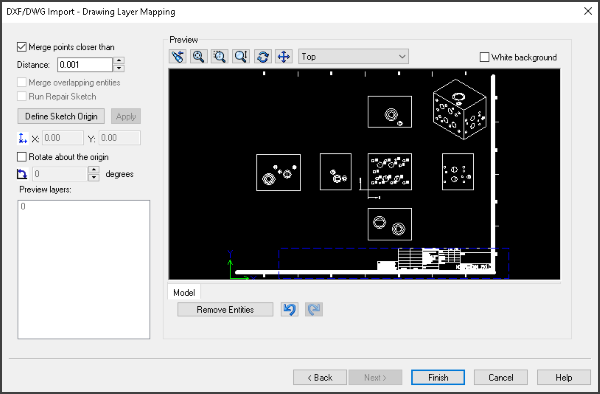Image resolution: width=600 pixels, height=394 pixels.
Task: Click the isometric cube view in preview
Action: click(x=460, y=109)
